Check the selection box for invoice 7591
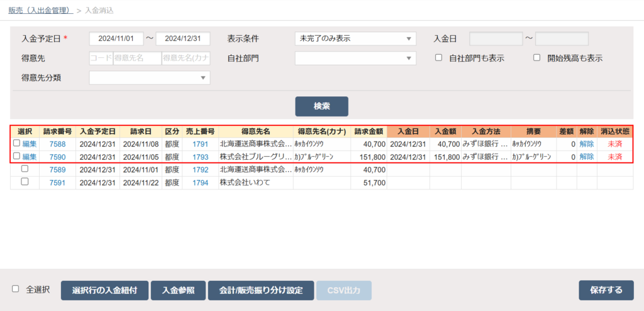644x311 pixels. click(25, 181)
